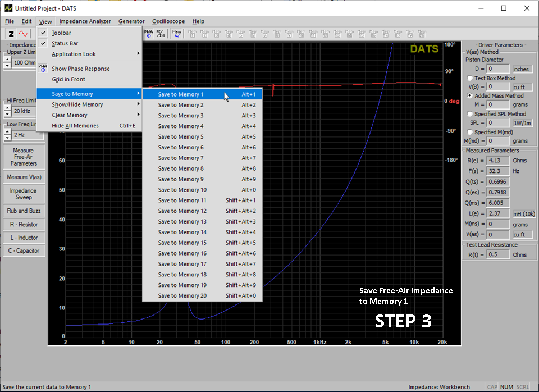539x392 pixels.
Task: Click the piston diameter inches unit button
Action: [522, 69]
